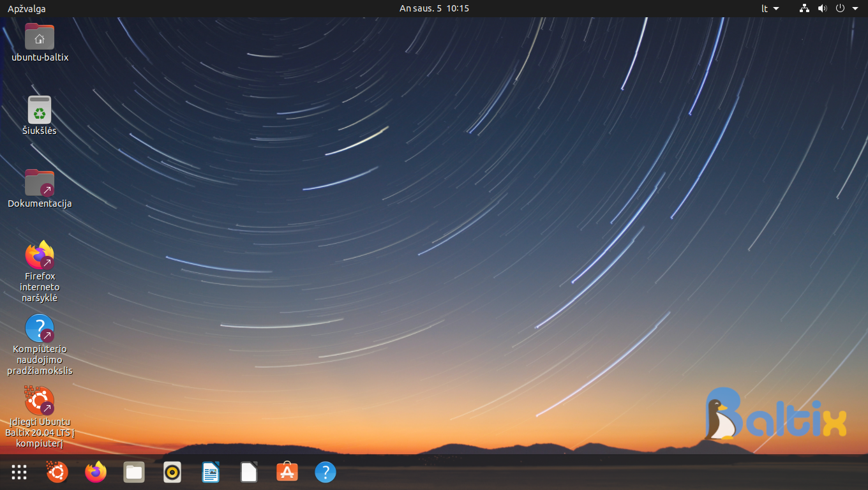The height and width of the screenshot is (490, 868).
Task: Launch Firefox from the bottom dock
Action: 96,472
